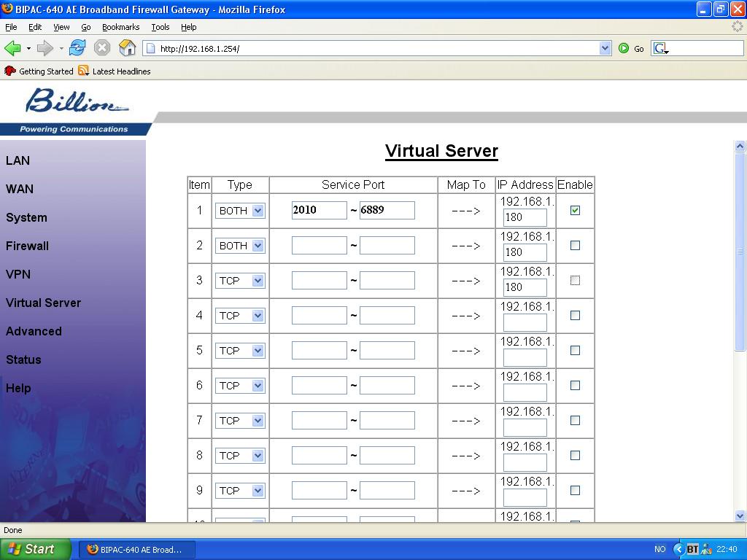Expand hidden system tray icons arrow
Image resolution: width=747 pixels, height=560 pixels.
[x=678, y=549]
